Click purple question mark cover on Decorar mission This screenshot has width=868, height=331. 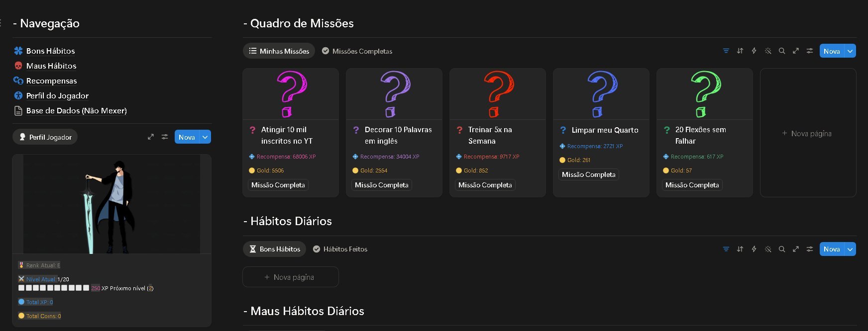(394, 94)
